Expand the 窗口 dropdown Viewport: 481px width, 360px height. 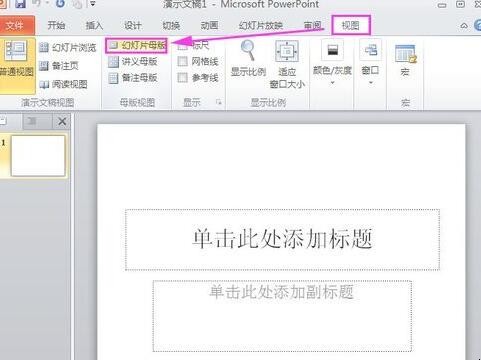[370, 63]
